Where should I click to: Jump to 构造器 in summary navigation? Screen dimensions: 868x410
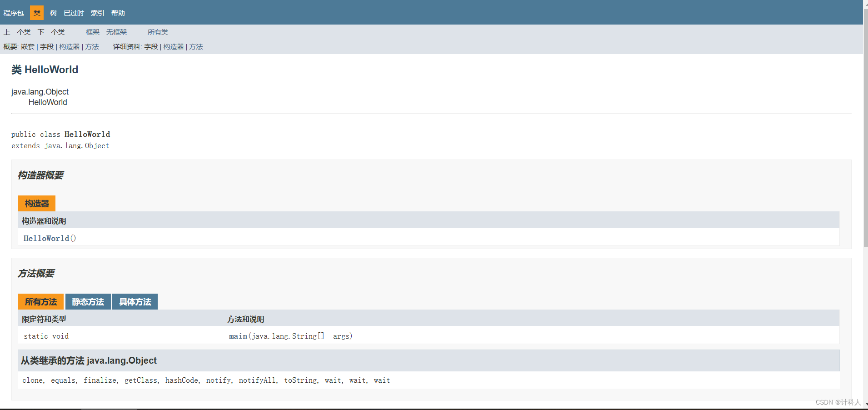(x=69, y=46)
